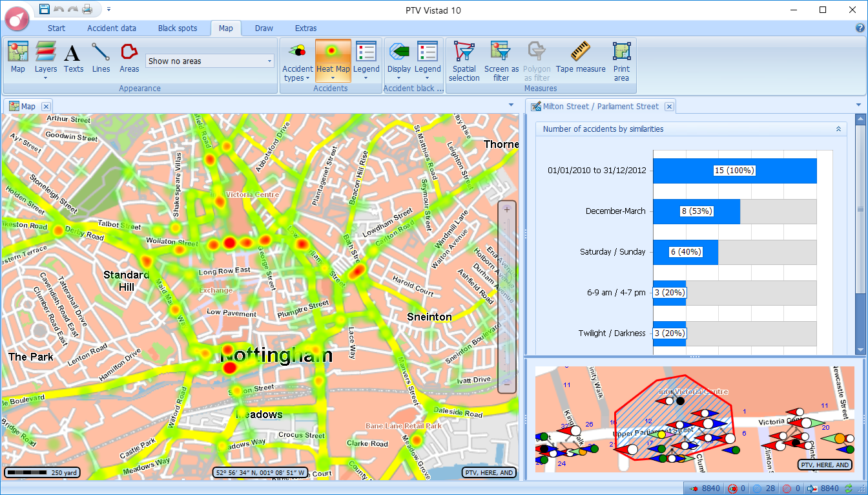
Task: Switch to the Draw ribbon tab
Action: (263, 28)
